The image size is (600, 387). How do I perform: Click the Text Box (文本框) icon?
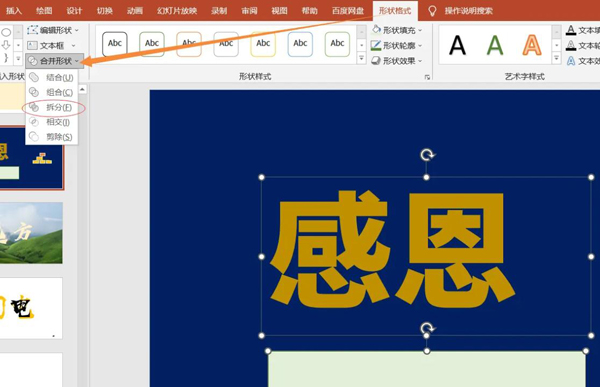[33, 46]
